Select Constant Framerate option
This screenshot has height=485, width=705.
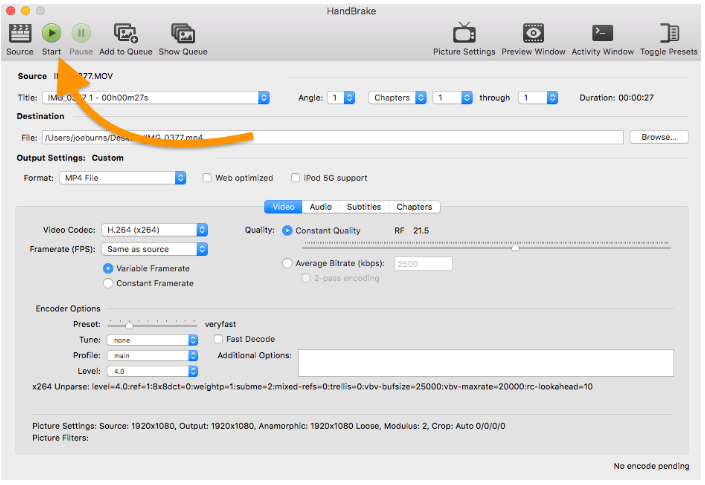108,283
